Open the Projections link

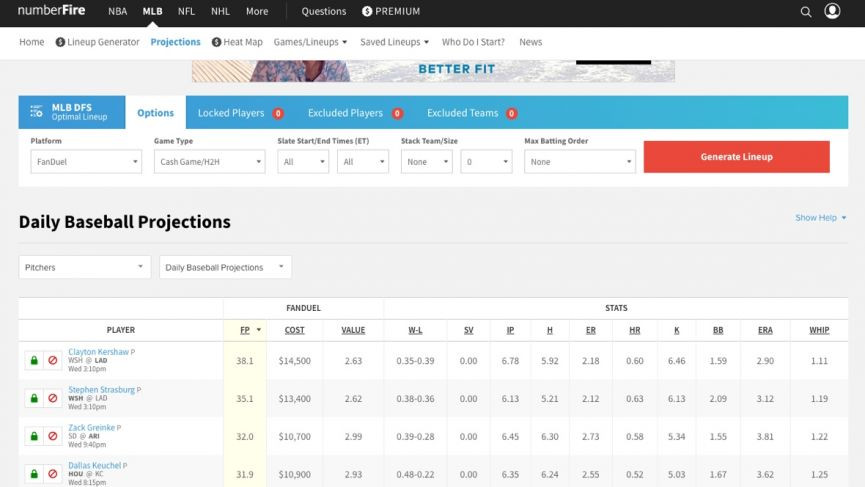coord(175,42)
